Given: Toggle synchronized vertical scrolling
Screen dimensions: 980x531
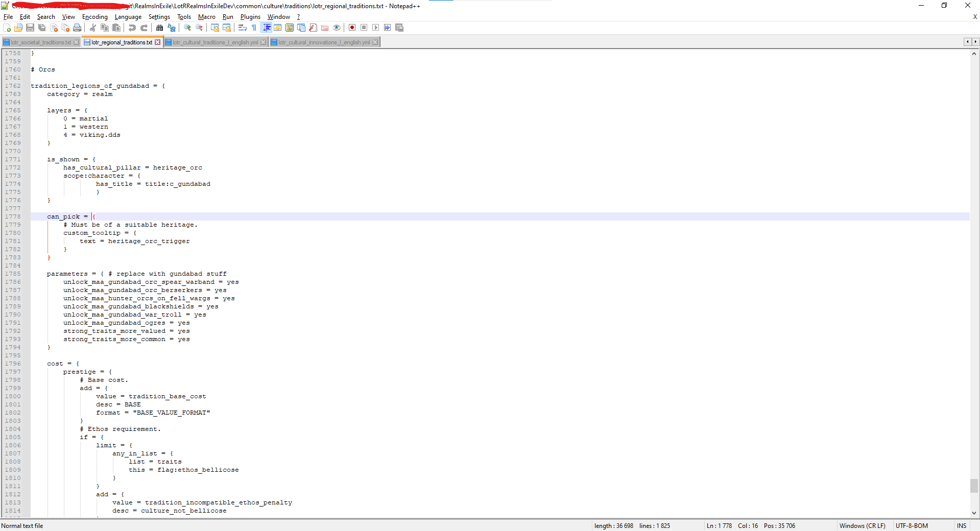Looking at the screenshot, I should [215, 28].
